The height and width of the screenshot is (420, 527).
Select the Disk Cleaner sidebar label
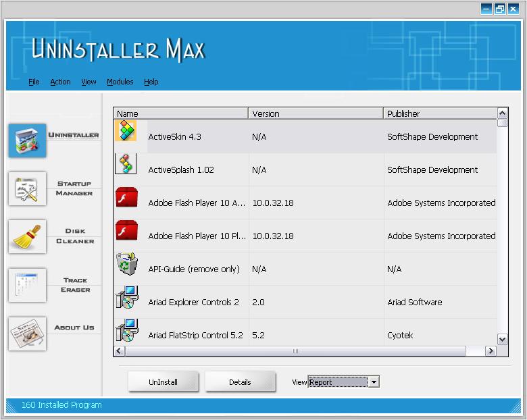(x=75, y=236)
